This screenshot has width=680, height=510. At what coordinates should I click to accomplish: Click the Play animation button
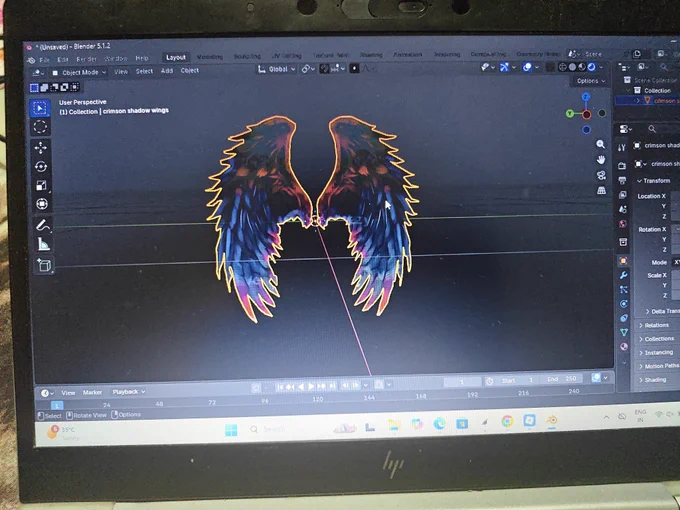(x=311, y=386)
